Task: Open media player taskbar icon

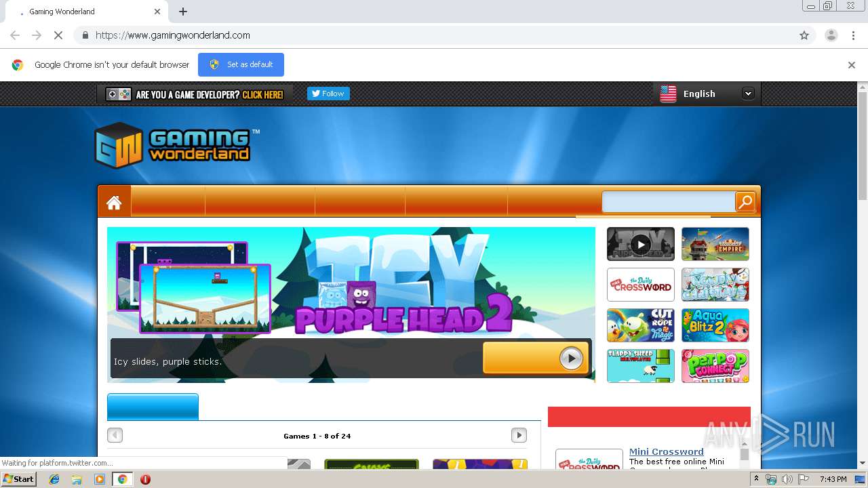Action: click(x=100, y=479)
